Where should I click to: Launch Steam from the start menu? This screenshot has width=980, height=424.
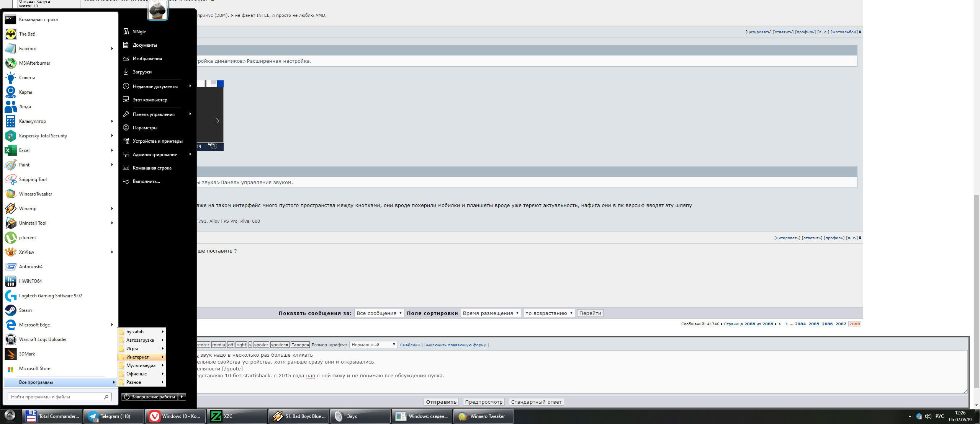[25, 310]
